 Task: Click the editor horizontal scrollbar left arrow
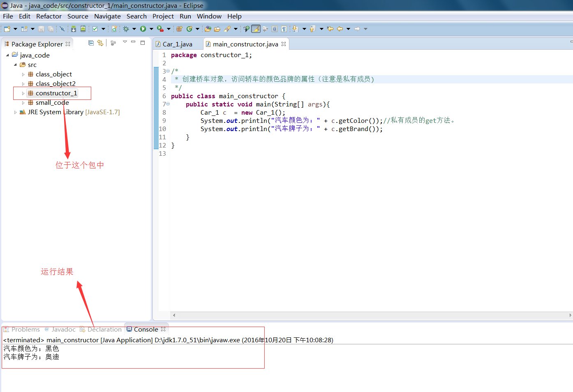[174, 315]
